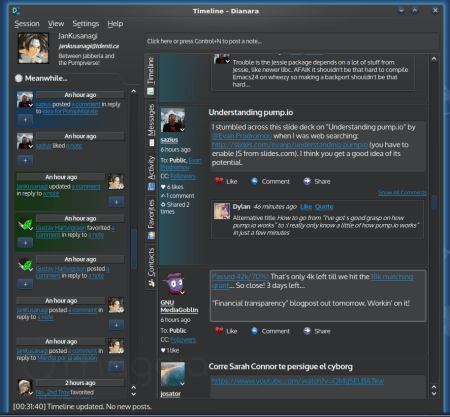Click the 'post a note' input field
Screen dimensions: 450x417
point(292,41)
